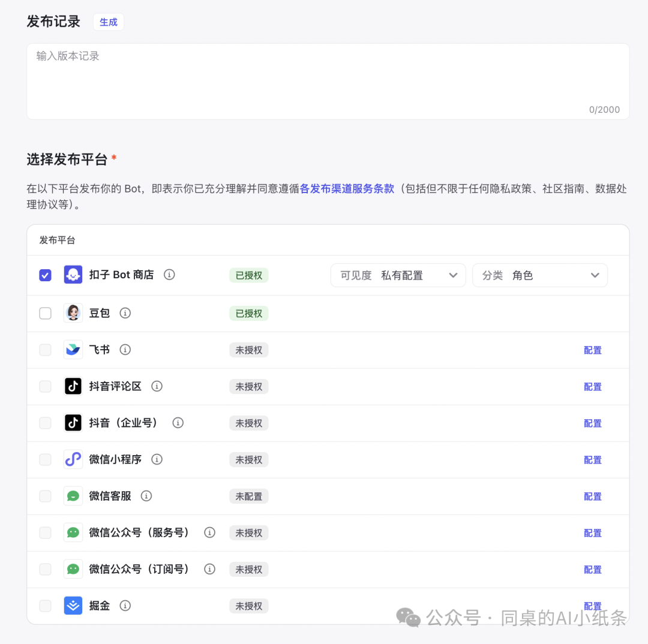
Task: Click the 掘金 platform icon
Action: point(73,606)
